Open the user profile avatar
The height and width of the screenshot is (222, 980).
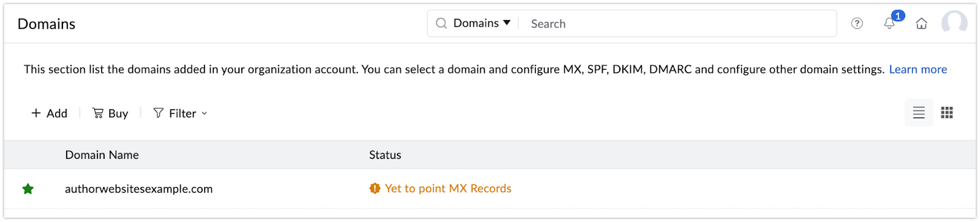coord(954,23)
